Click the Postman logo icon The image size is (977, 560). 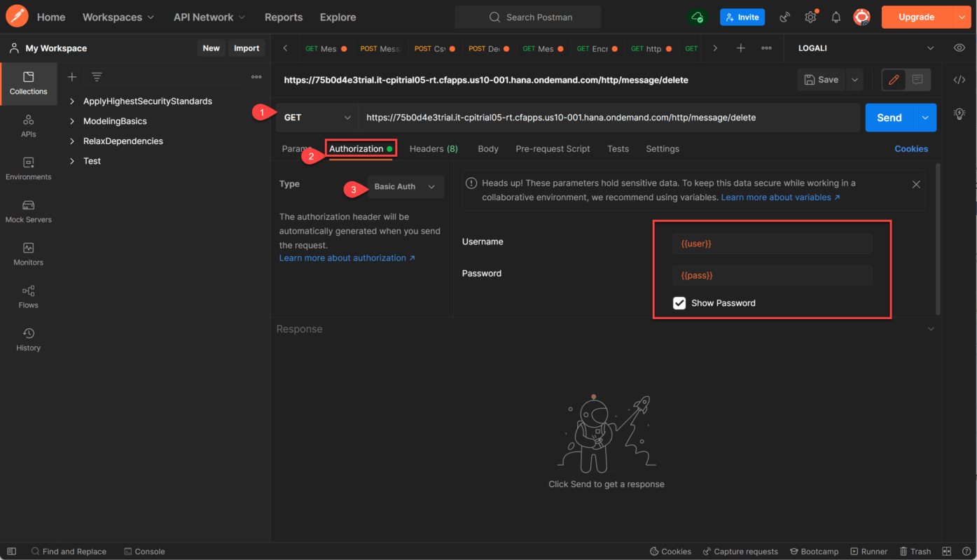coord(16,17)
